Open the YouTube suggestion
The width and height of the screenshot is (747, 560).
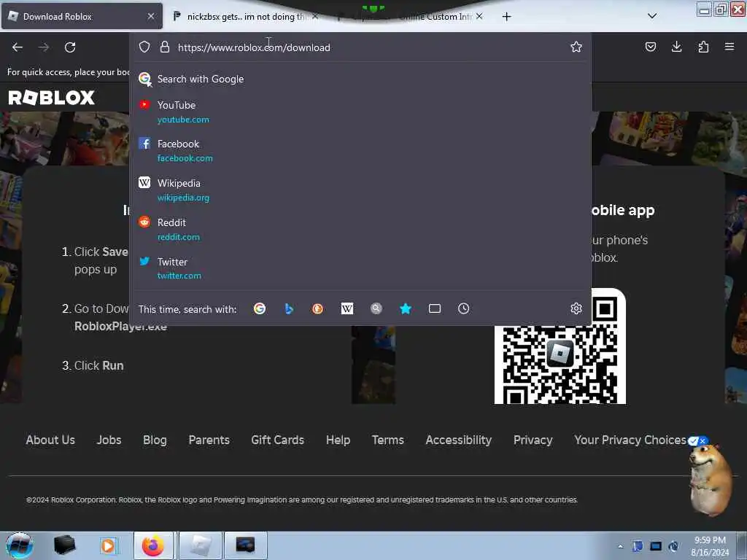pyautogui.click(x=360, y=112)
